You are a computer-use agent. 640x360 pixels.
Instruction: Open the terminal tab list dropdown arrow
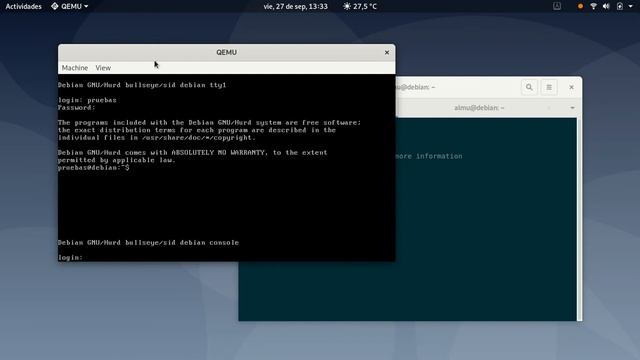(572, 108)
